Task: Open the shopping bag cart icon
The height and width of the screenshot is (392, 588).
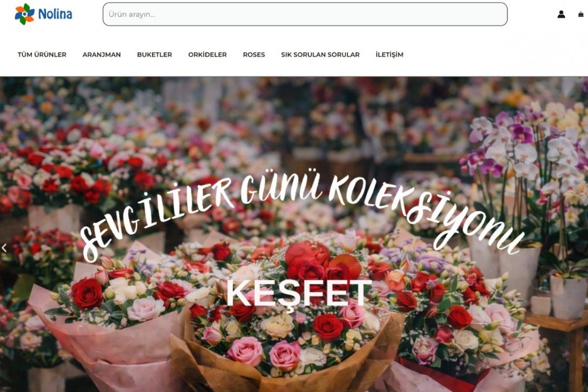Action: 581,14
